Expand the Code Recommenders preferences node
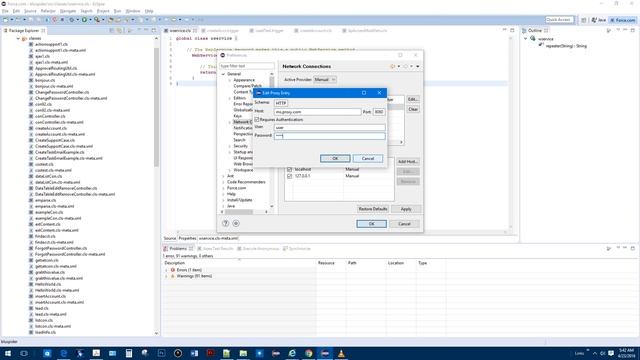Viewport: 640px width, 360px height. coord(223,182)
